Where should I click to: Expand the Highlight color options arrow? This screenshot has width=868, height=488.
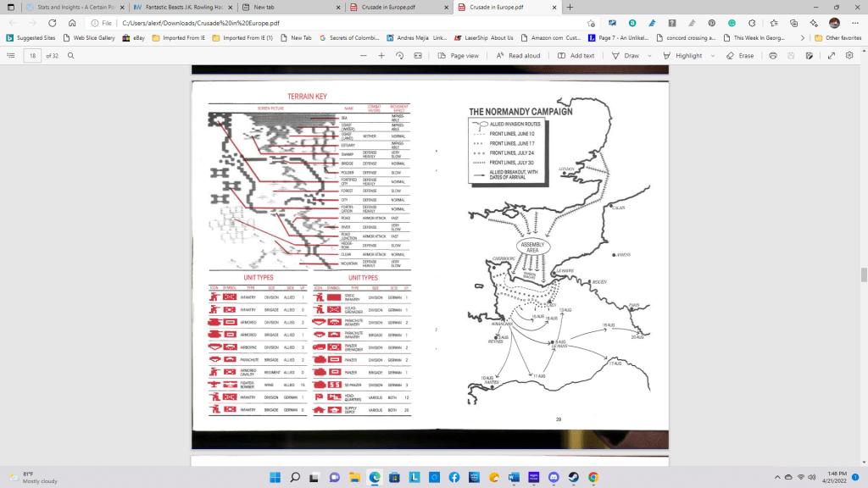[712, 55]
